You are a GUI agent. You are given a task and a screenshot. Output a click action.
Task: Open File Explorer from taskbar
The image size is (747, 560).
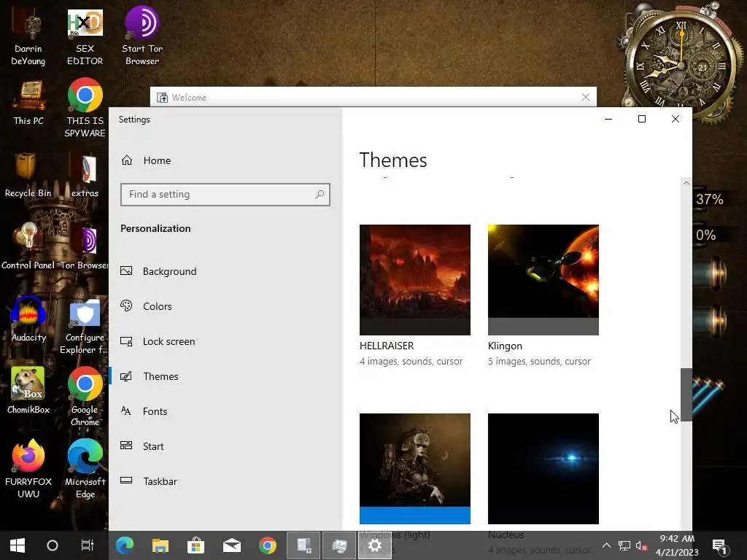(160, 545)
